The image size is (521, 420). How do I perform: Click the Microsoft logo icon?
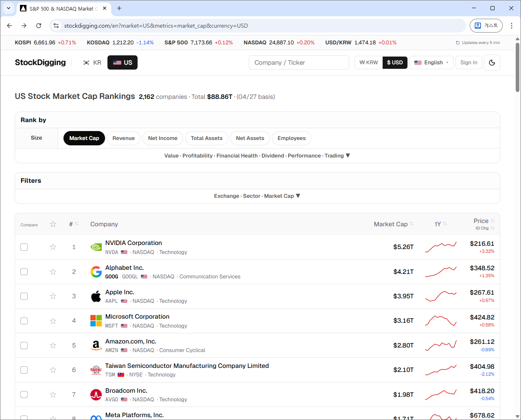pos(96,321)
